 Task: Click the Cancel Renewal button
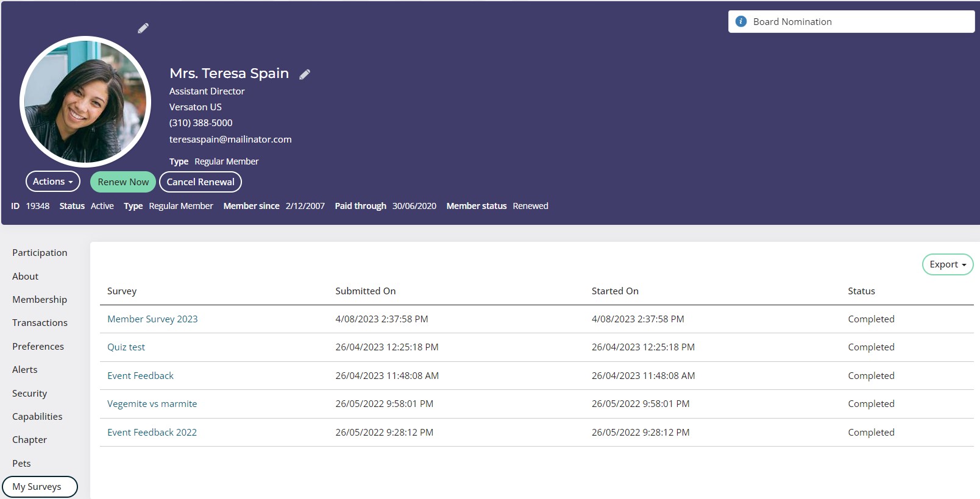pos(201,182)
